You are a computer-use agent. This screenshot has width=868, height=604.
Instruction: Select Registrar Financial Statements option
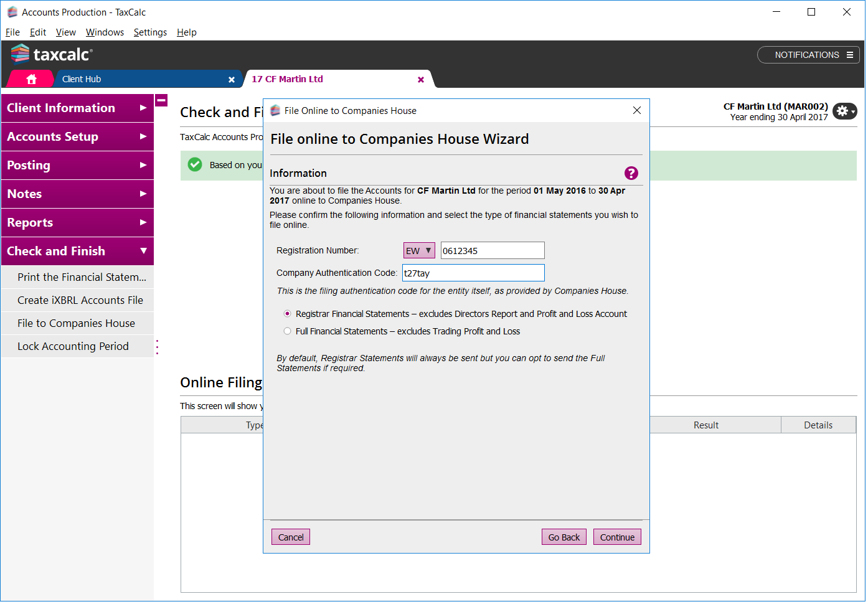pyautogui.click(x=287, y=314)
